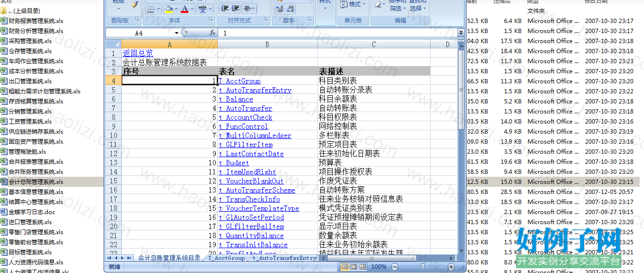Click the formula bar input showing 1
Image resolution: width=644 pixels, height=273 pixels.
[338, 33]
